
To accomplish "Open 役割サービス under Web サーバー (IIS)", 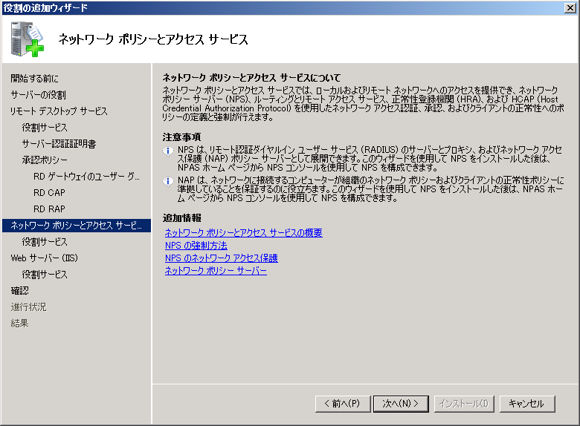I will click(x=44, y=274).
